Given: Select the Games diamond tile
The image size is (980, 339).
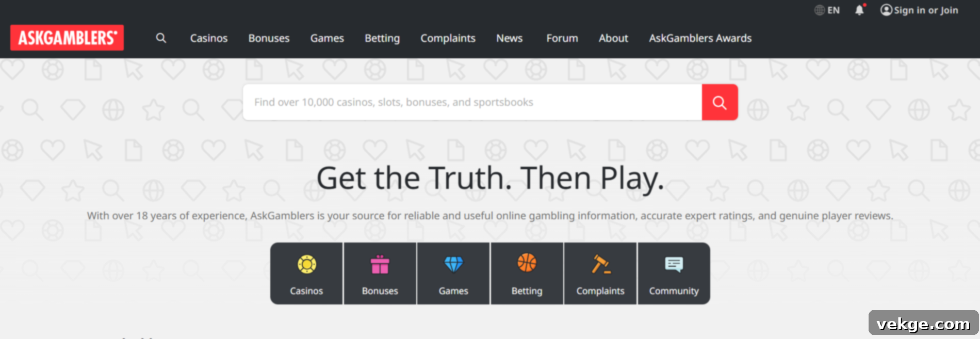Looking at the screenshot, I should click(453, 273).
